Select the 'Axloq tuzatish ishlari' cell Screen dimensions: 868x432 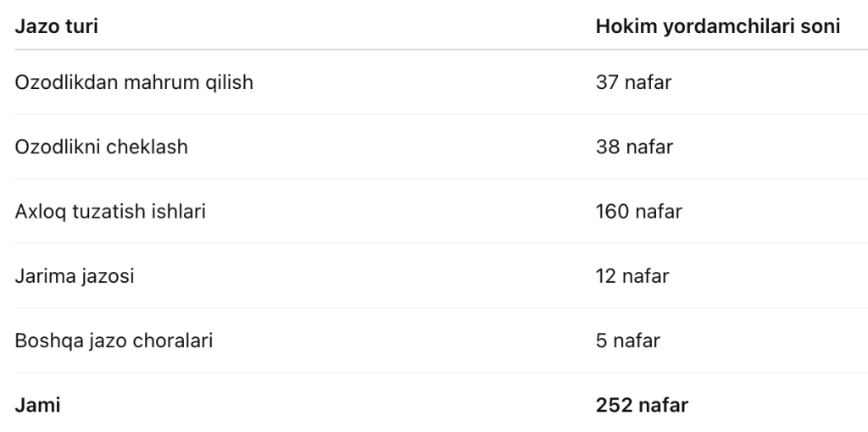(110, 211)
